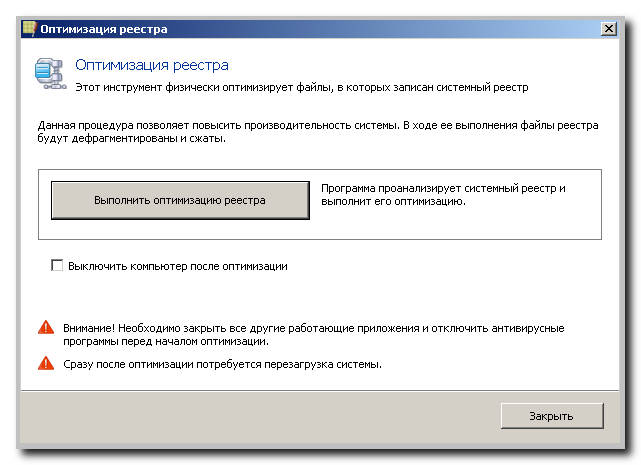Click 'выполнит его оптимизацию' text line
641x465 pixels.
[393, 202]
